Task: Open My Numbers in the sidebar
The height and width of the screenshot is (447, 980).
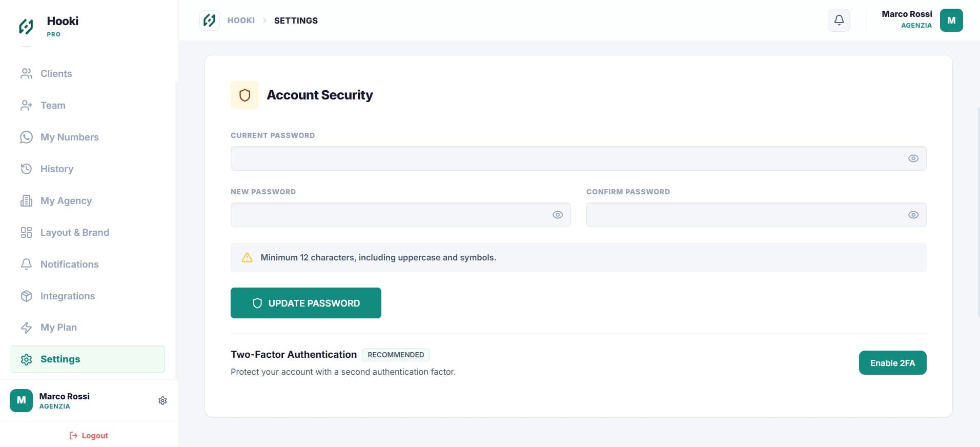Action: coord(87,137)
